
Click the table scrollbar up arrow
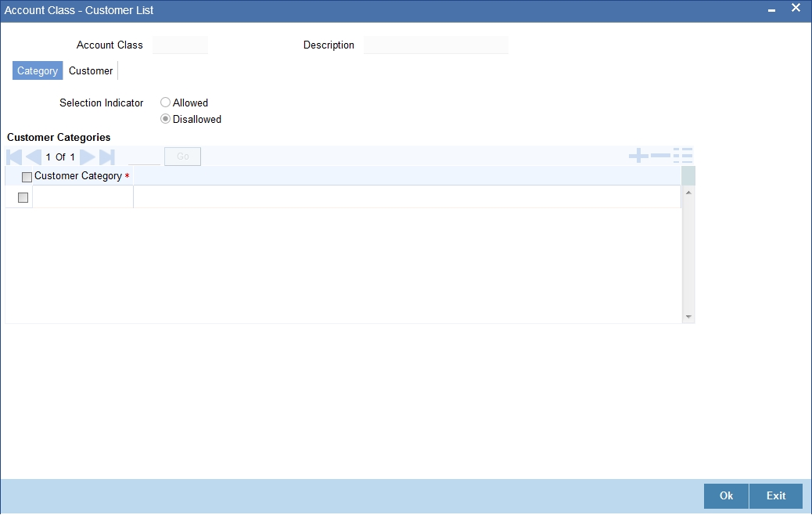pyautogui.click(x=688, y=193)
